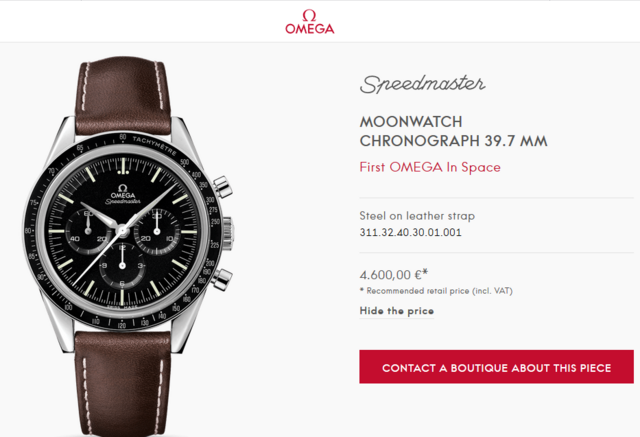Click the watch's center crown
Image resolution: width=640 pixels, height=437 pixels.
click(228, 232)
